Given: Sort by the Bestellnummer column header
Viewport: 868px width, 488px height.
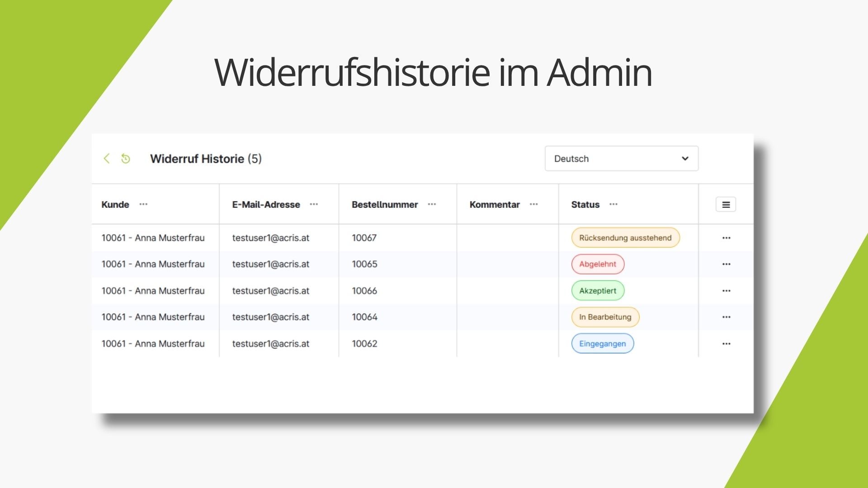Looking at the screenshot, I should pyautogui.click(x=385, y=205).
